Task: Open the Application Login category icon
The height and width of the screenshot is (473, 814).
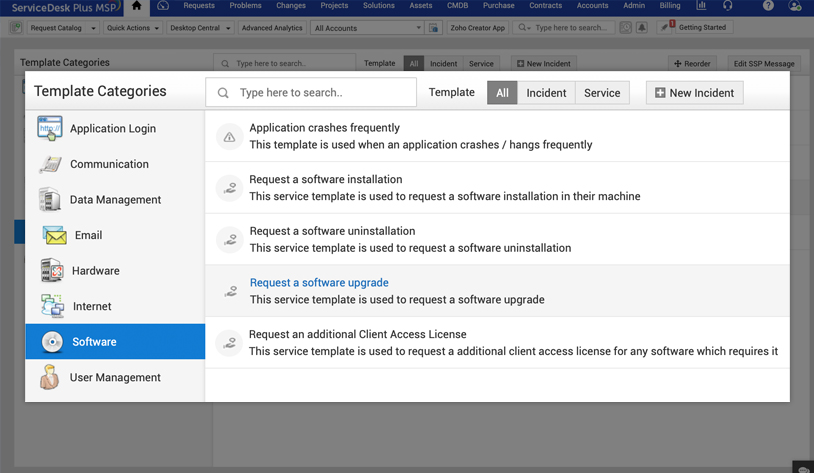Action: pyautogui.click(x=49, y=128)
